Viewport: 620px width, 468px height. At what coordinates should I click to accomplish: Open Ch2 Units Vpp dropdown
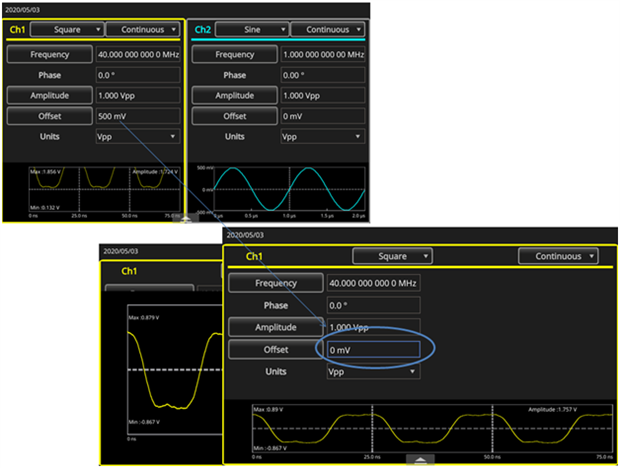[x=323, y=136]
